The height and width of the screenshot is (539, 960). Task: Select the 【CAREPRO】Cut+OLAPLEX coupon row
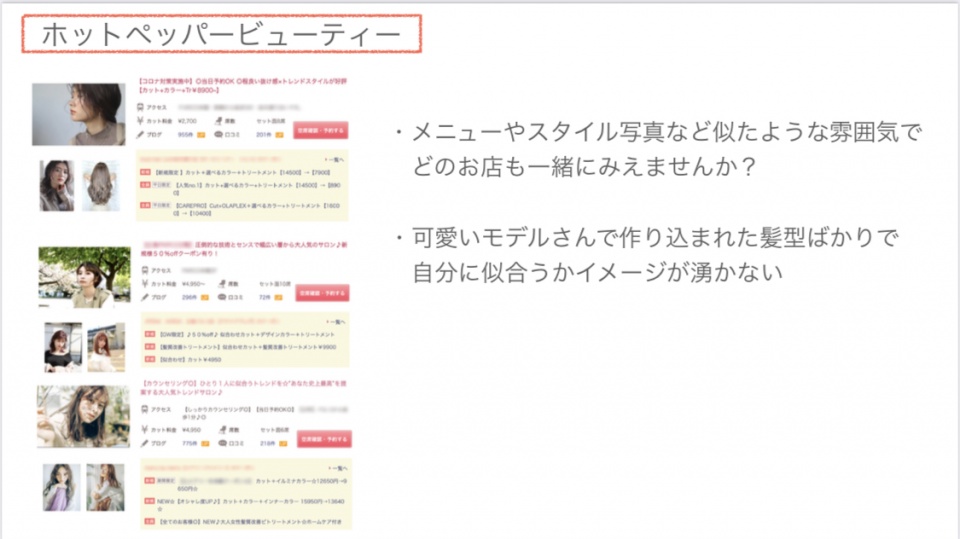243,209
